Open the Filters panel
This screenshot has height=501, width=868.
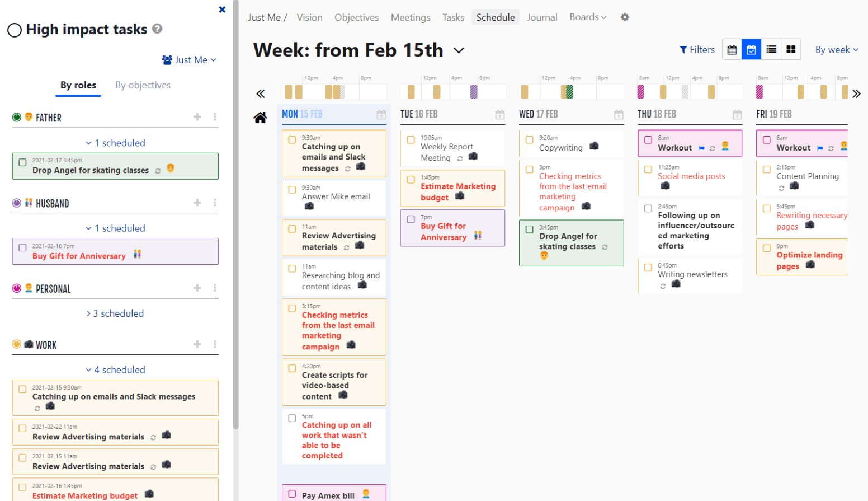(696, 49)
